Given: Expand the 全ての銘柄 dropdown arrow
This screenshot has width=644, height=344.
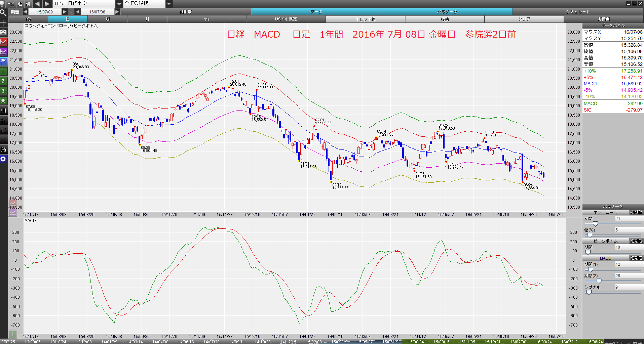Looking at the screenshot, I should [x=169, y=4].
